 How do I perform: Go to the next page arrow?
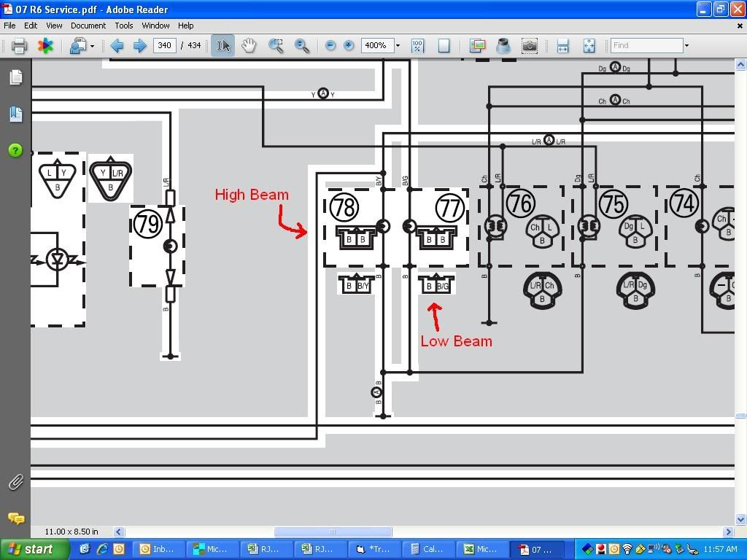click(x=139, y=46)
